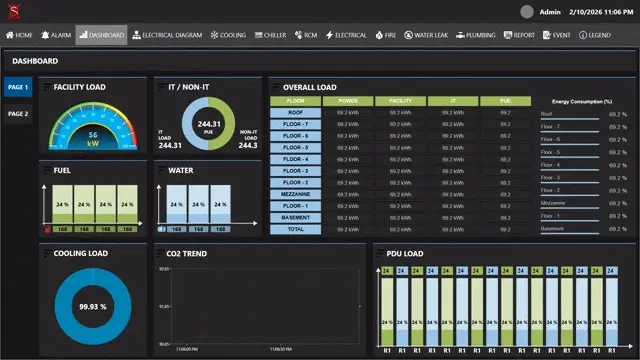640x360 pixels.
Task: Click the snowflake icon beside Cooling
Action: [214, 35]
